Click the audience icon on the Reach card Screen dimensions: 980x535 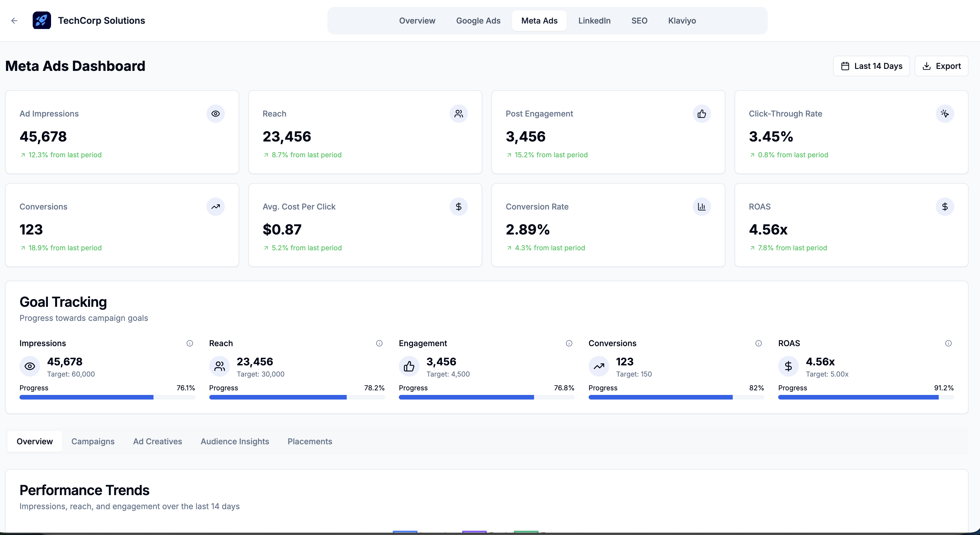click(459, 114)
